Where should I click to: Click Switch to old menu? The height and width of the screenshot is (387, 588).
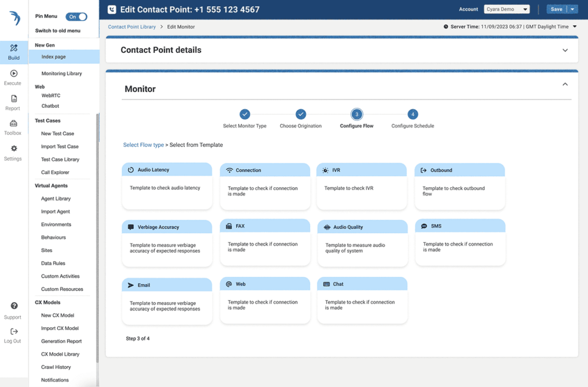point(58,31)
